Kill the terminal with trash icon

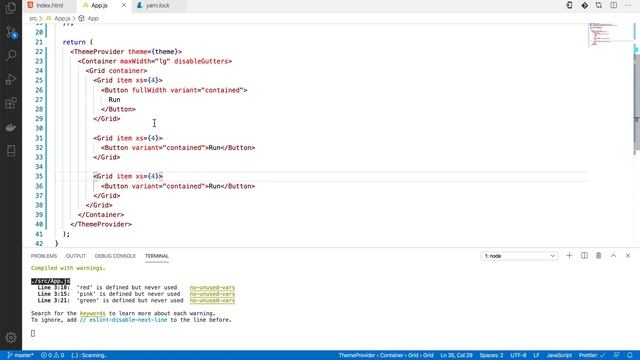pos(598,256)
